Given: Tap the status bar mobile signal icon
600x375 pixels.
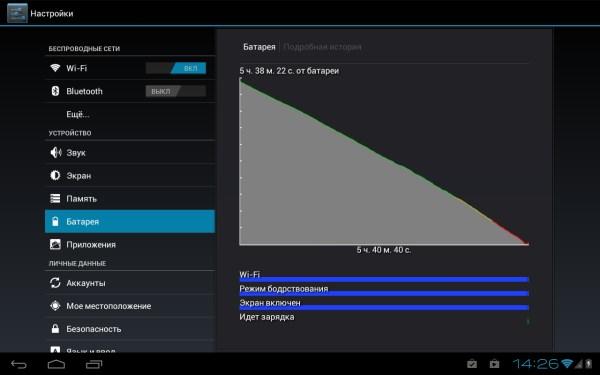Looking at the screenshot, I should click(x=579, y=364).
